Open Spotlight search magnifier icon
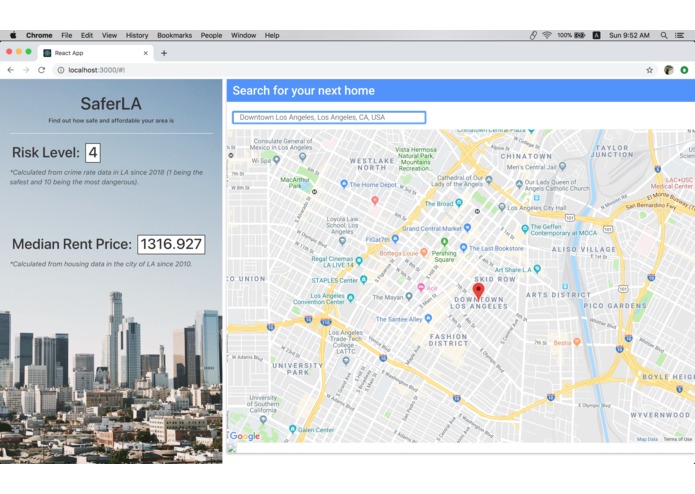 coord(664,35)
